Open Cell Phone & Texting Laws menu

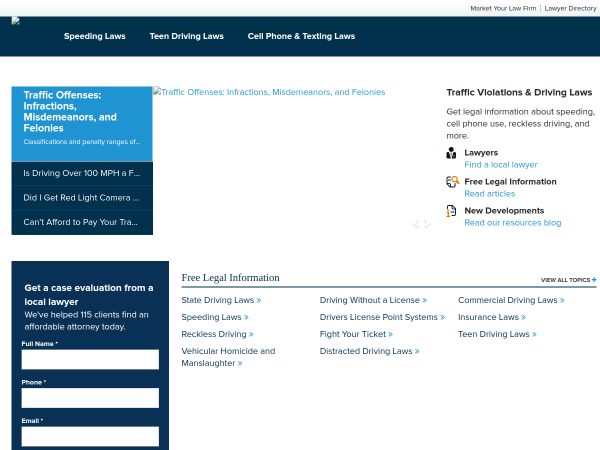301,36
